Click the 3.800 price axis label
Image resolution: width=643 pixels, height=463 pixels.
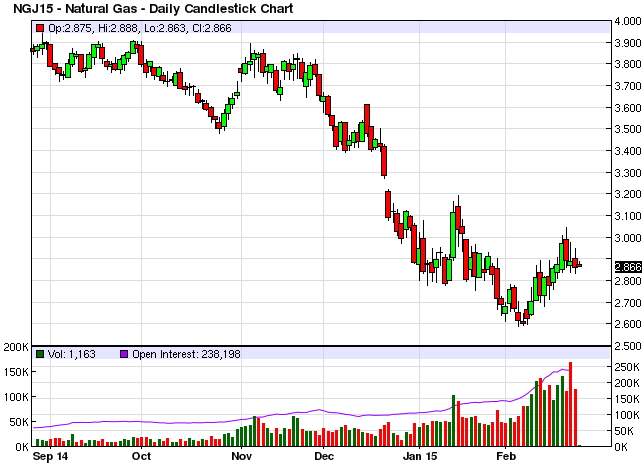[628, 64]
